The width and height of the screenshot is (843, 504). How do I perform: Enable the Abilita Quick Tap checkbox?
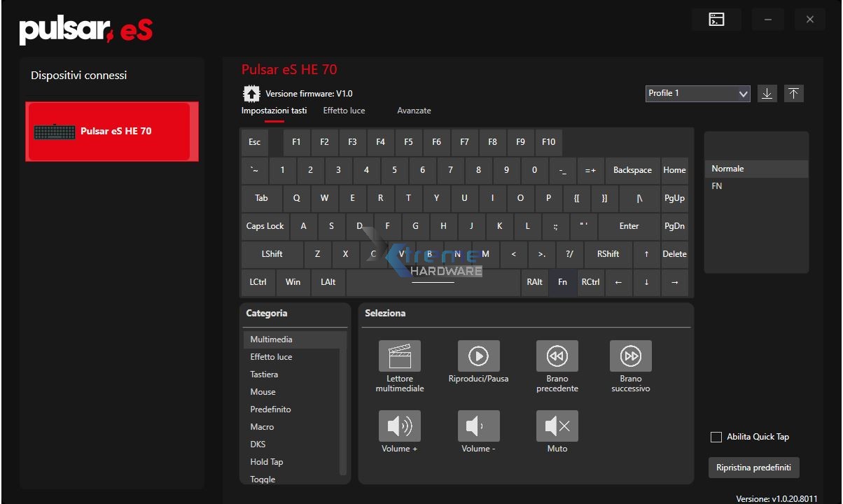[716, 437]
